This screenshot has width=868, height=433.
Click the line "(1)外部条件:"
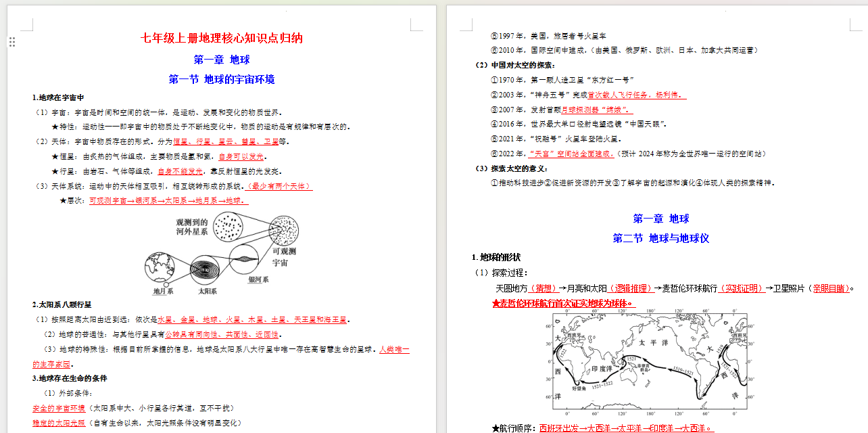pos(68,393)
